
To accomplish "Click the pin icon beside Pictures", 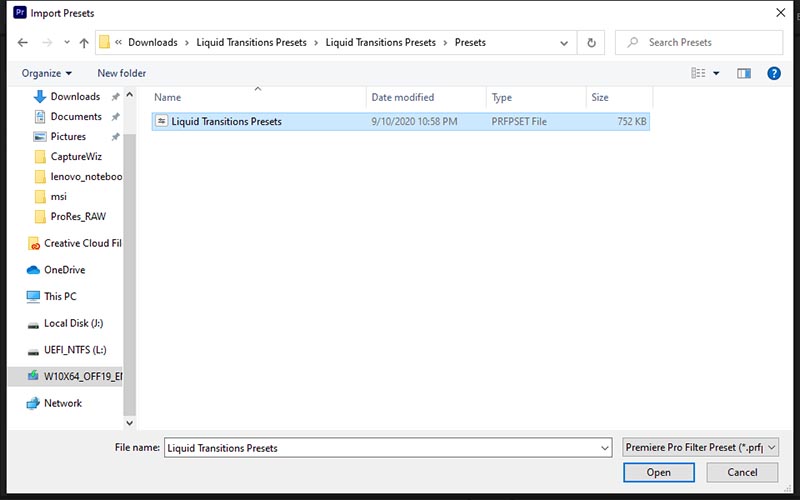I will 115,136.
